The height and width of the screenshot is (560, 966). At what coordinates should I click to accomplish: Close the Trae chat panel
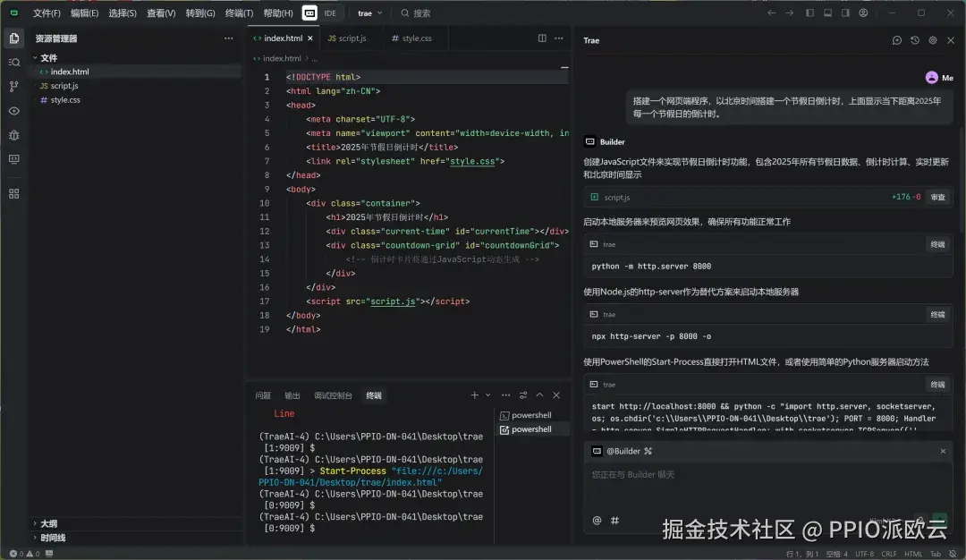pos(951,40)
